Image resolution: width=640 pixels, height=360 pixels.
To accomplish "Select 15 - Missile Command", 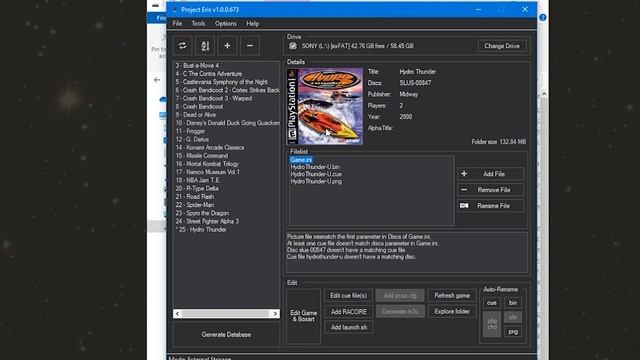I will click(x=202, y=156).
